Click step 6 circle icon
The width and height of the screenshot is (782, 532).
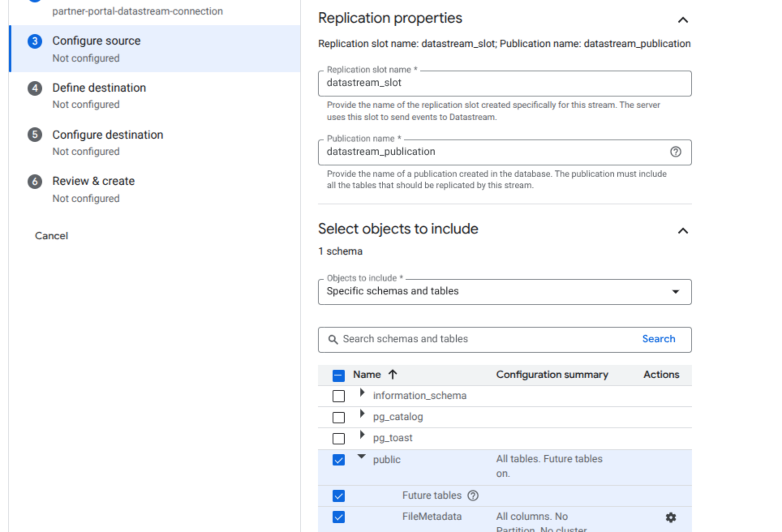(35, 181)
